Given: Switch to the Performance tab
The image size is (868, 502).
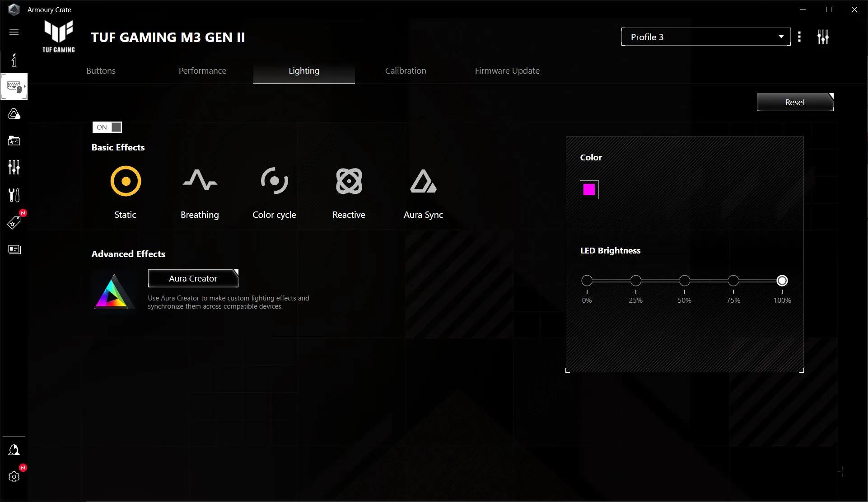Looking at the screenshot, I should [202, 71].
